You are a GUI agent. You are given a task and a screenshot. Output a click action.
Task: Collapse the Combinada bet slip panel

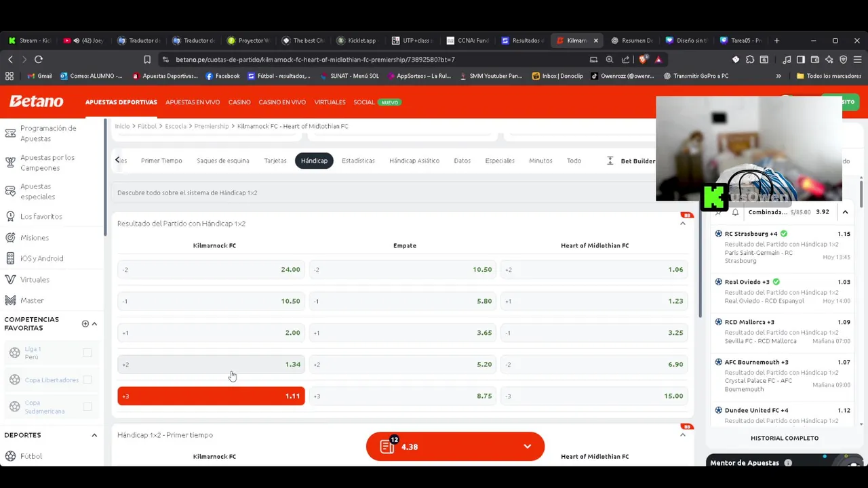point(845,212)
